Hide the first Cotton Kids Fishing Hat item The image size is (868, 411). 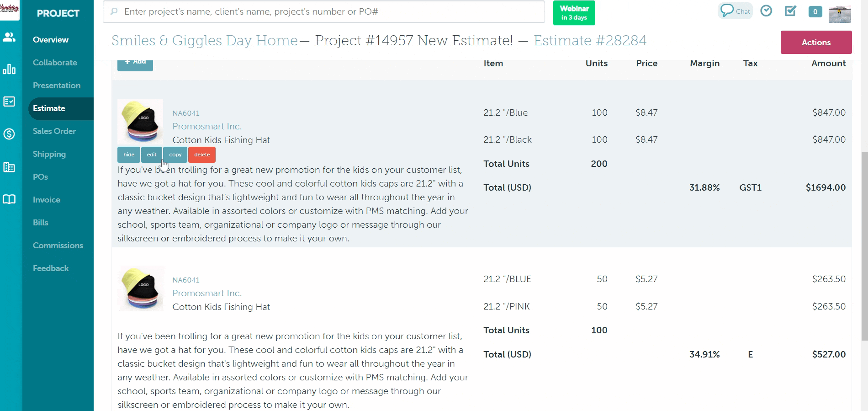129,155
